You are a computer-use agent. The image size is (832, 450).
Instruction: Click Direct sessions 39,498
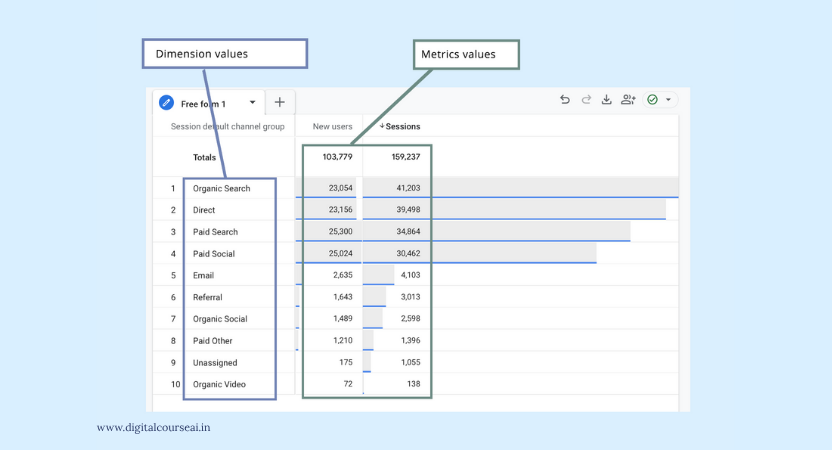[x=408, y=210]
